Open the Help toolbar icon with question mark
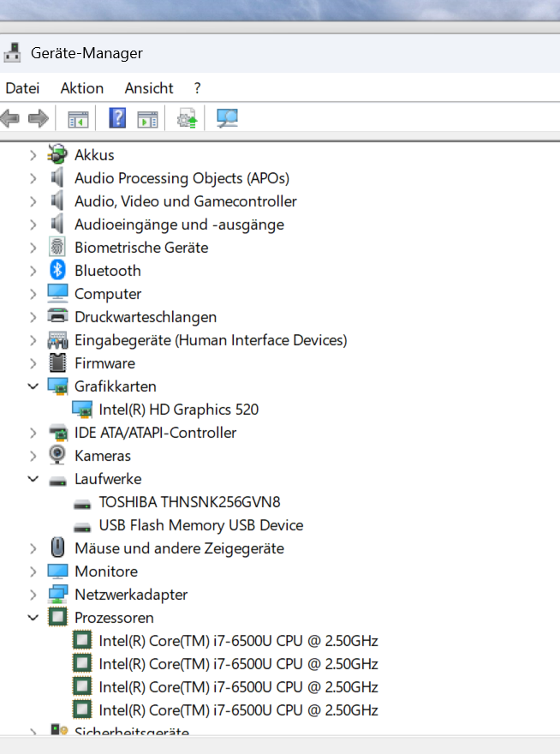Screen dimensions: 560x754 117,118
